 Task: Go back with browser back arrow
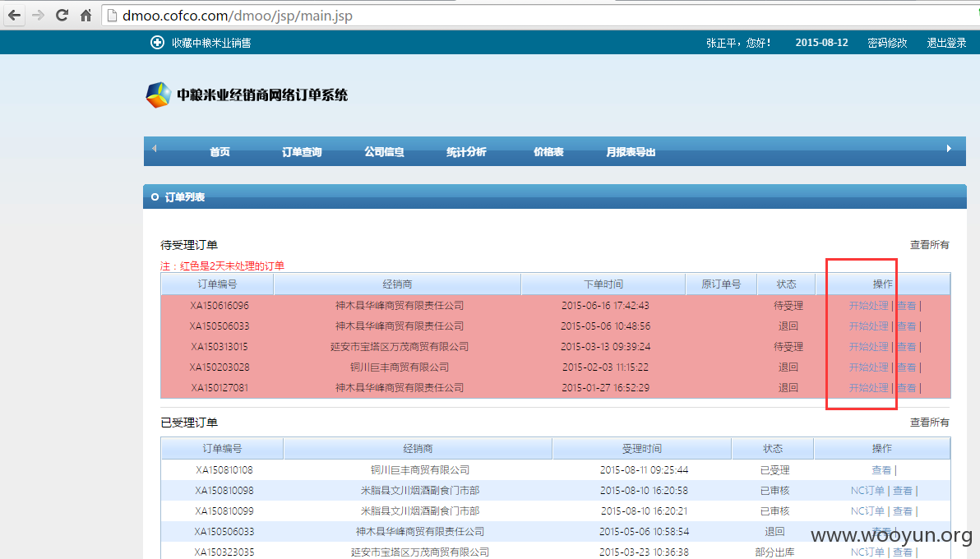click(x=14, y=15)
